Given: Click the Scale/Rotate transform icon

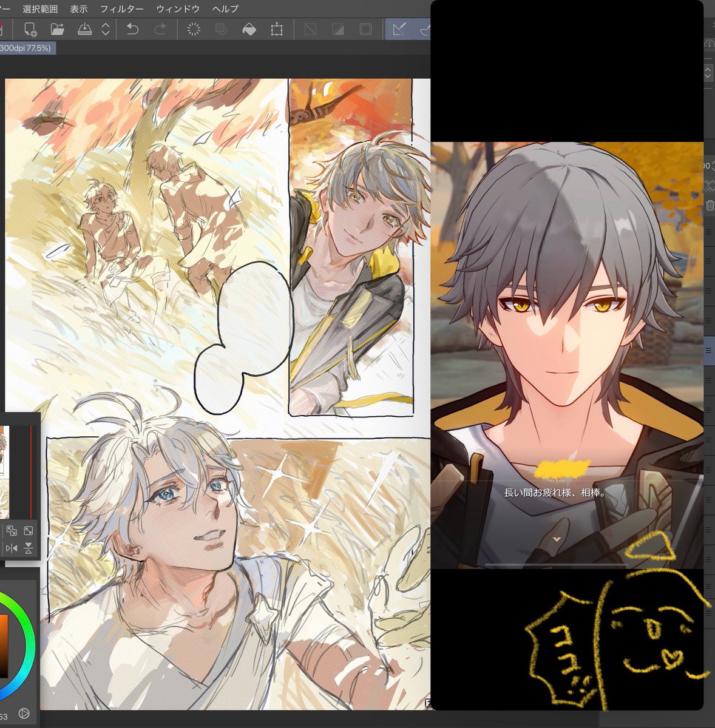Looking at the screenshot, I should [277, 29].
